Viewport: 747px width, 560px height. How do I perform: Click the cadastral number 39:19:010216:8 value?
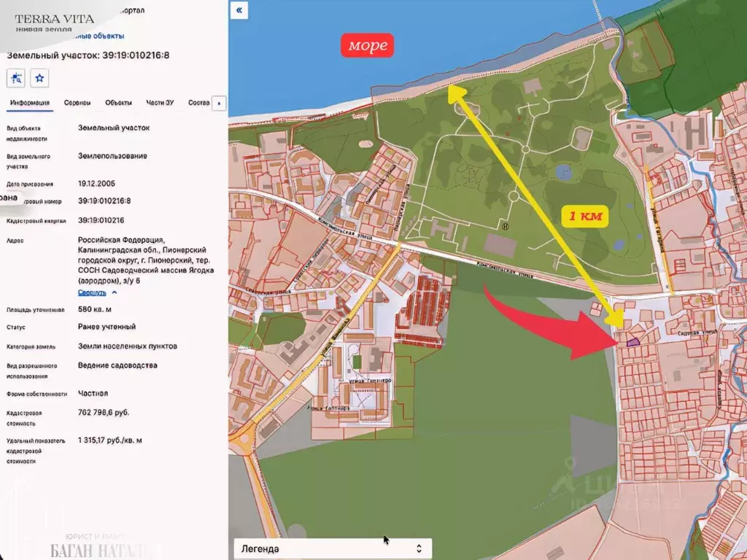104,201
